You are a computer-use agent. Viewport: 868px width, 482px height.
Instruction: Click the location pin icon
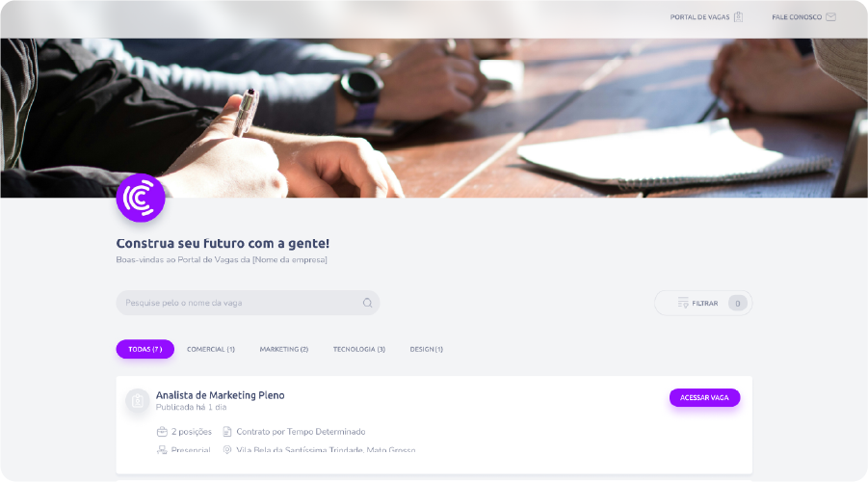pyautogui.click(x=227, y=450)
